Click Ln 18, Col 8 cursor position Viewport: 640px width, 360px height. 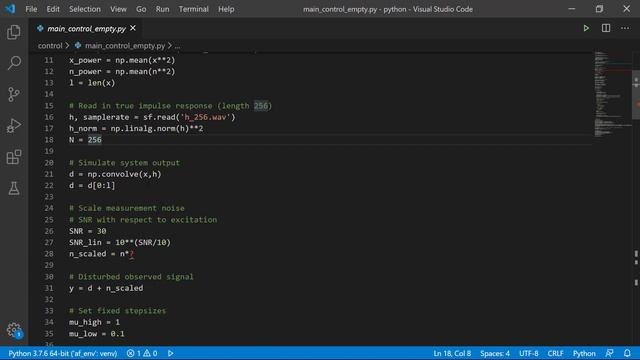[x=452, y=353]
